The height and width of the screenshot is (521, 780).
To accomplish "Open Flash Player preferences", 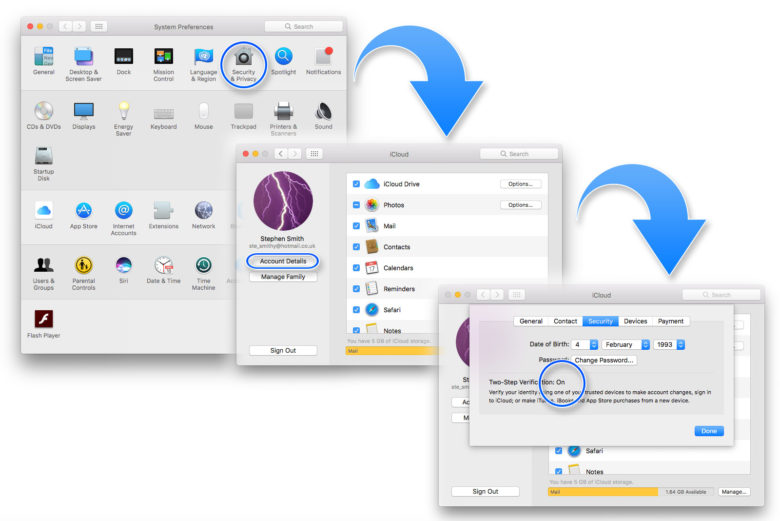I will click(44, 319).
